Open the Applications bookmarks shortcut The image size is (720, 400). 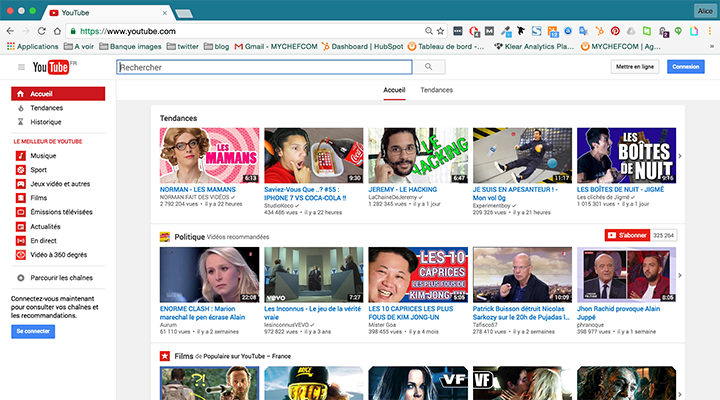[x=33, y=46]
